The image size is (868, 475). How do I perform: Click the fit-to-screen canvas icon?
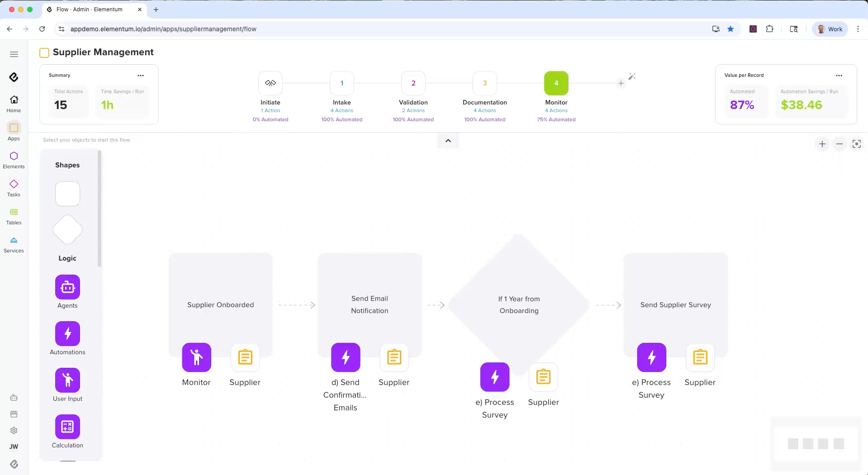(856, 144)
